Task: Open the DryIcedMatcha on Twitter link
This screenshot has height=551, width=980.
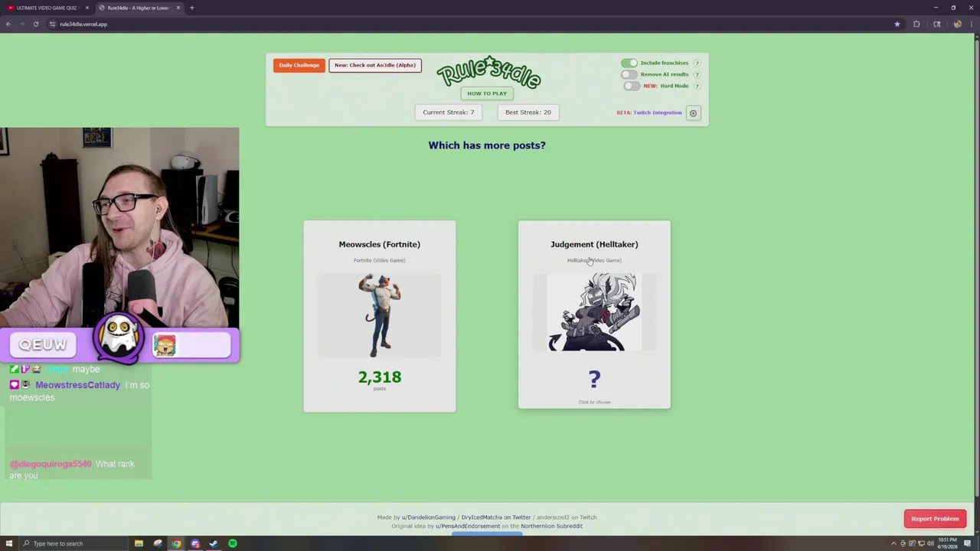Action: [x=496, y=517]
